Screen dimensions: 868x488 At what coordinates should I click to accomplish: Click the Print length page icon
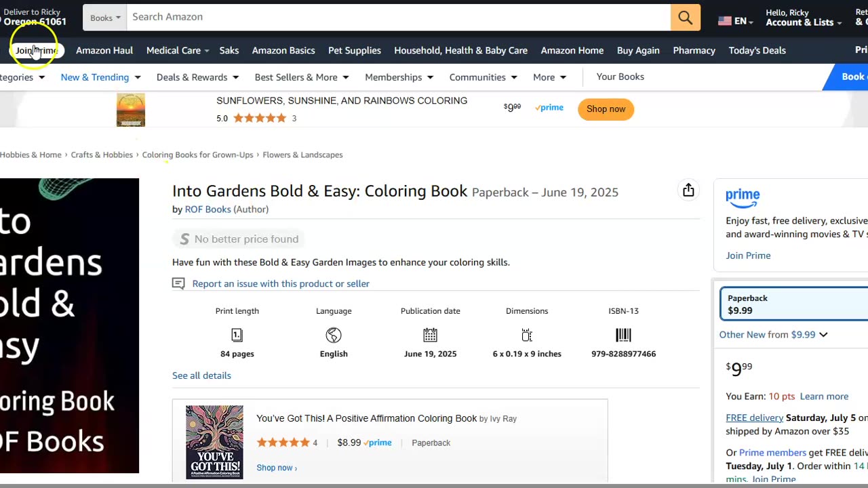pyautogui.click(x=237, y=335)
